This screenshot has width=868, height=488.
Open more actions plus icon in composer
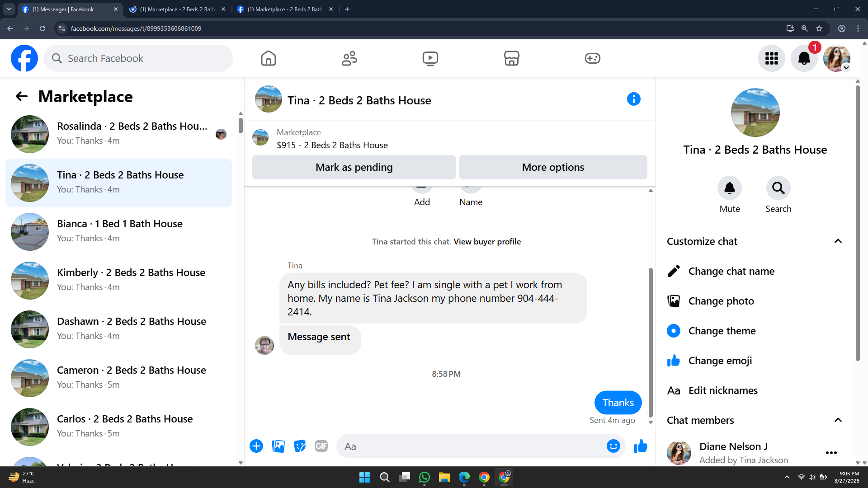click(x=256, y=446)
